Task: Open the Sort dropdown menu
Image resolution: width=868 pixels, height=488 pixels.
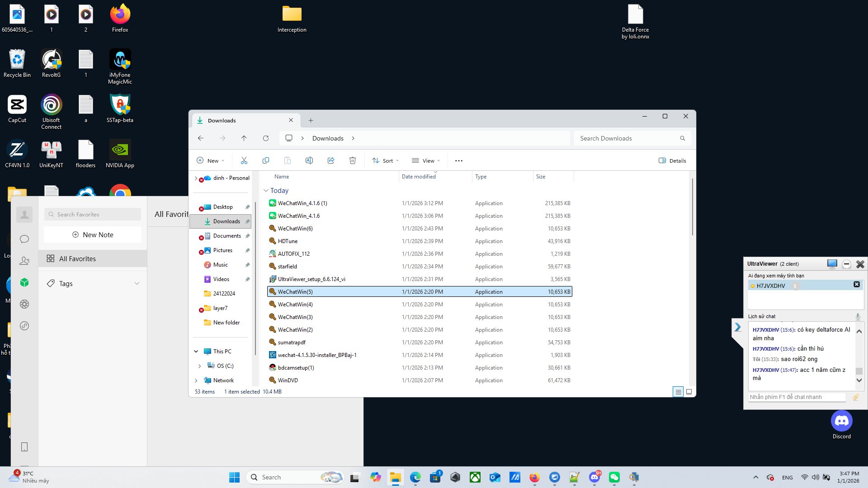Action: (386, 160)
